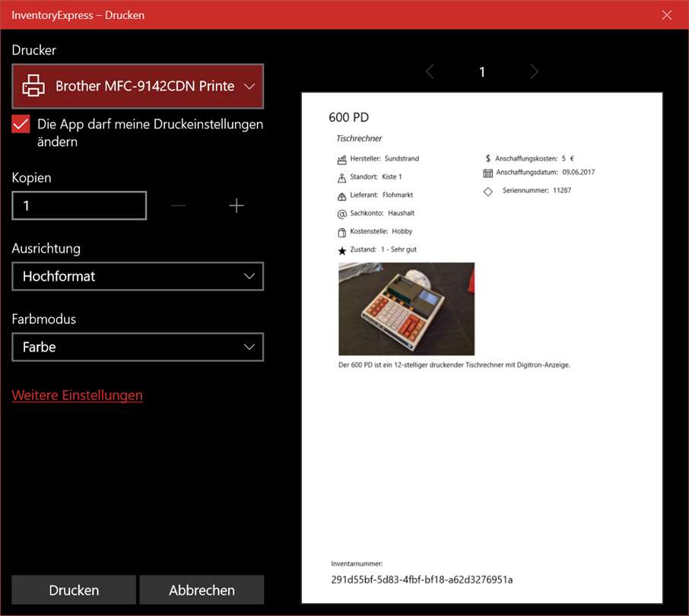
Task: Click the '09.06.2017' purchase date value
Action: coord(578,172)
